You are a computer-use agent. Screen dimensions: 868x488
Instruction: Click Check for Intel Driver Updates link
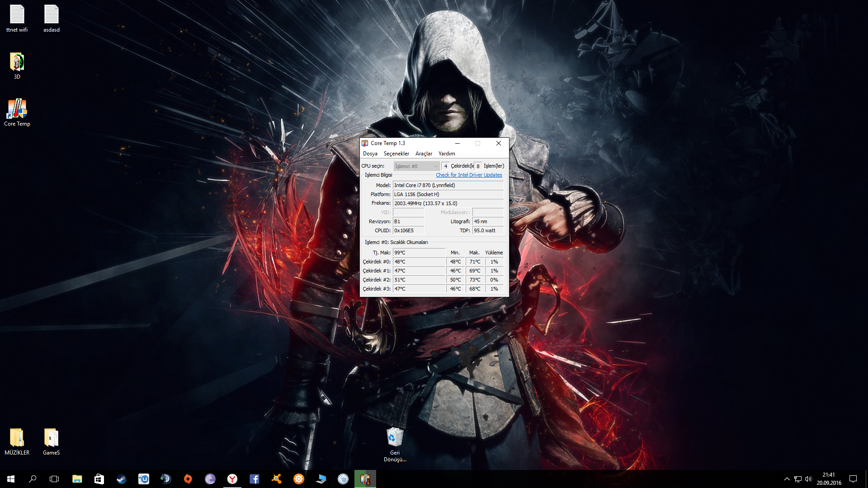(x=469, y=175)
